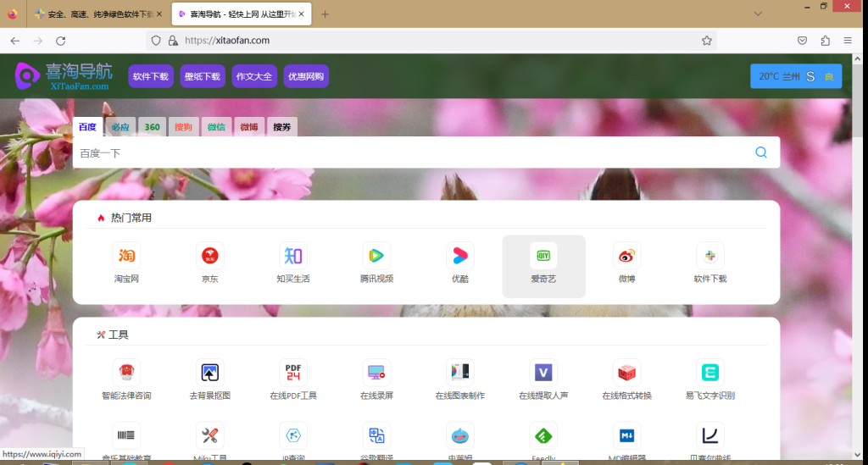Open the 在线格式转换 icon
The height and width of the screenshot is (465, 868).
[x=626, y=372]
